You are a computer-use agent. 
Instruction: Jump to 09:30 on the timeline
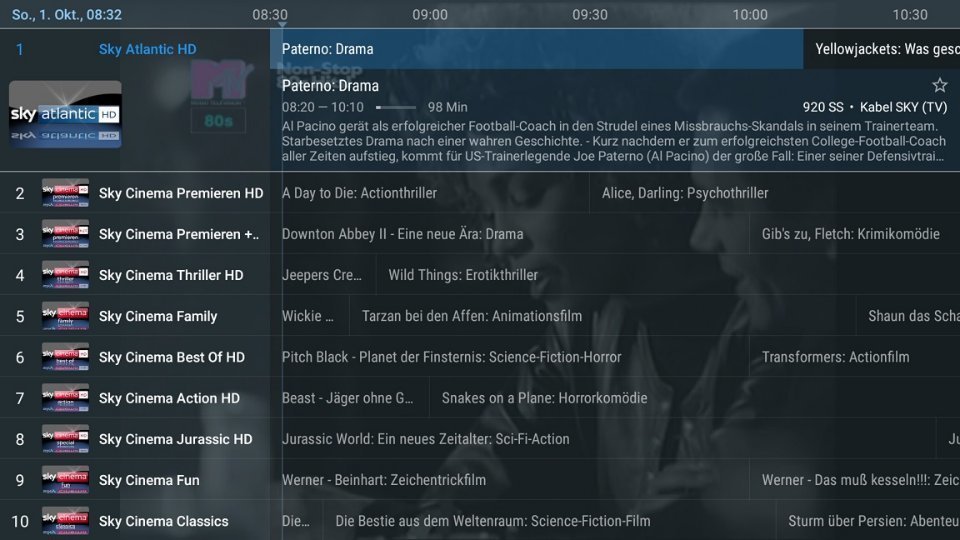click(x=590, y=14)
